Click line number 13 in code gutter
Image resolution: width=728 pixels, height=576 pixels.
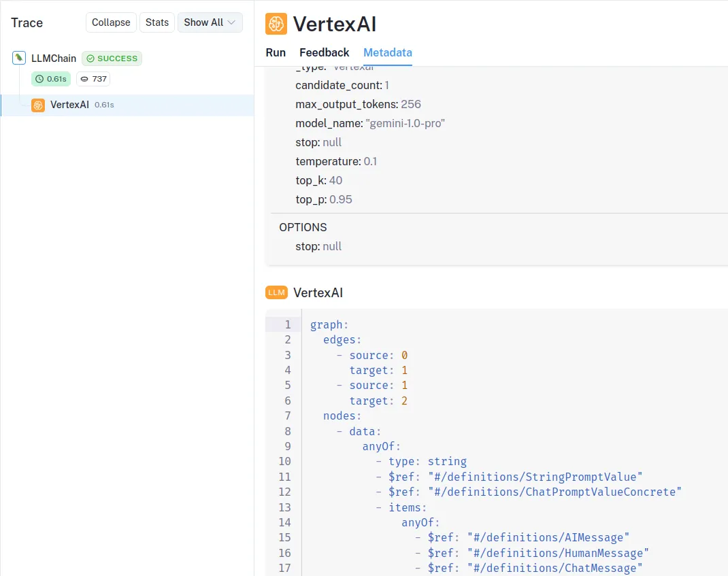pyautogui.click(x=284, y=507)
